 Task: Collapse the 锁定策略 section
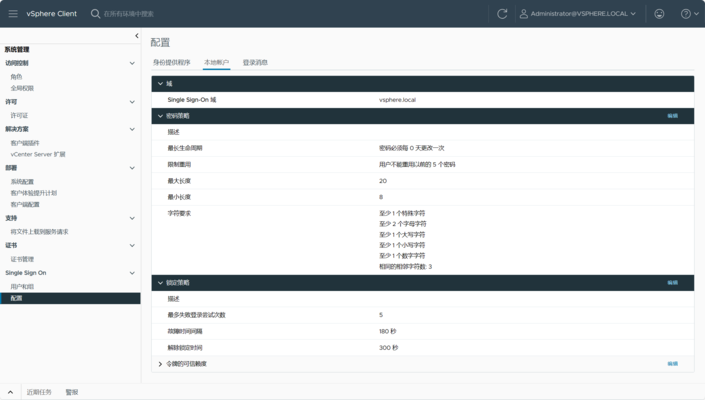point(160,283)
